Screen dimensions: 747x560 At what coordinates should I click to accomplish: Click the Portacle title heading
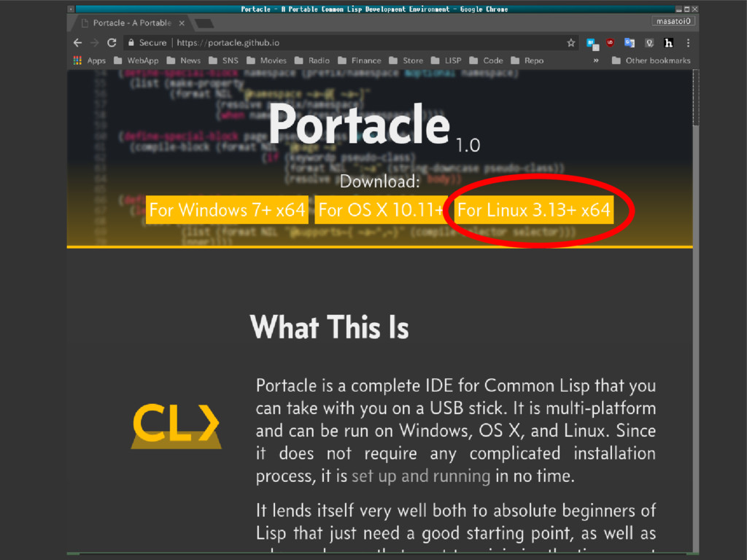(360, 124)
